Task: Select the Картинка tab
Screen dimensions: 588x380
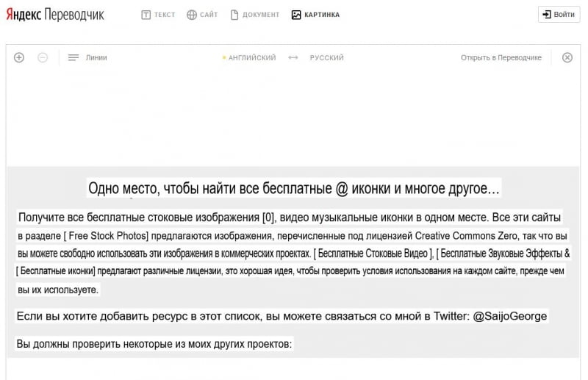Action: tap(315, 15)
